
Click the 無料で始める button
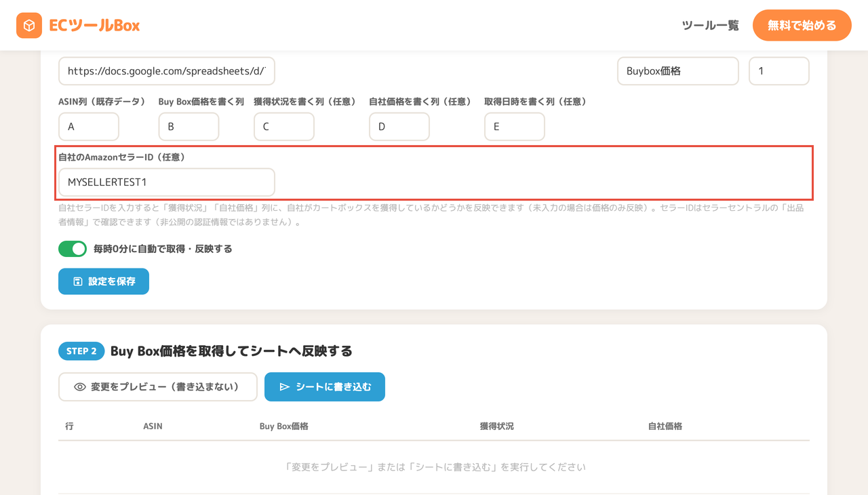click(x=802, y=26)
